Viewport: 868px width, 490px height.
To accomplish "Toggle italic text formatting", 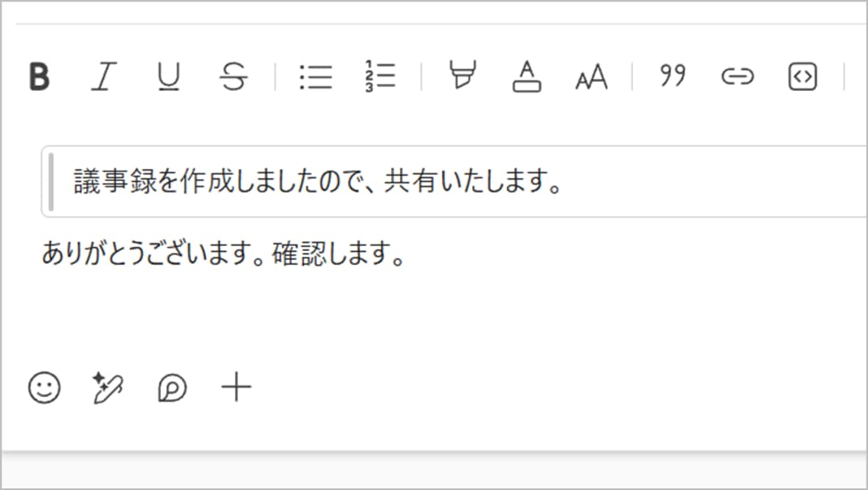I will tap(102, 77).
